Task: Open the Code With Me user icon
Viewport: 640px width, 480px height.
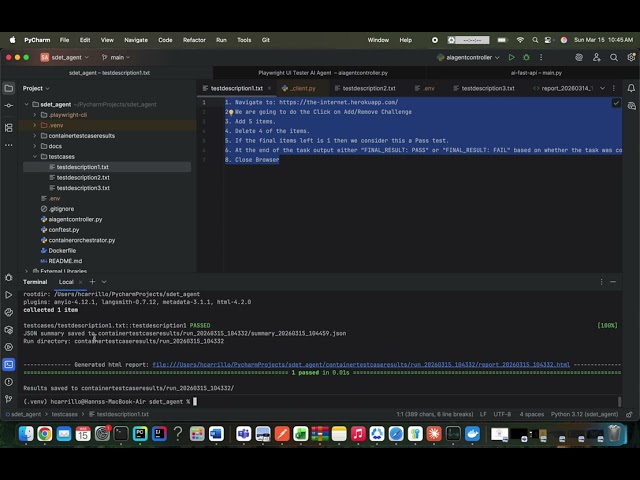Action: point(596,58)
